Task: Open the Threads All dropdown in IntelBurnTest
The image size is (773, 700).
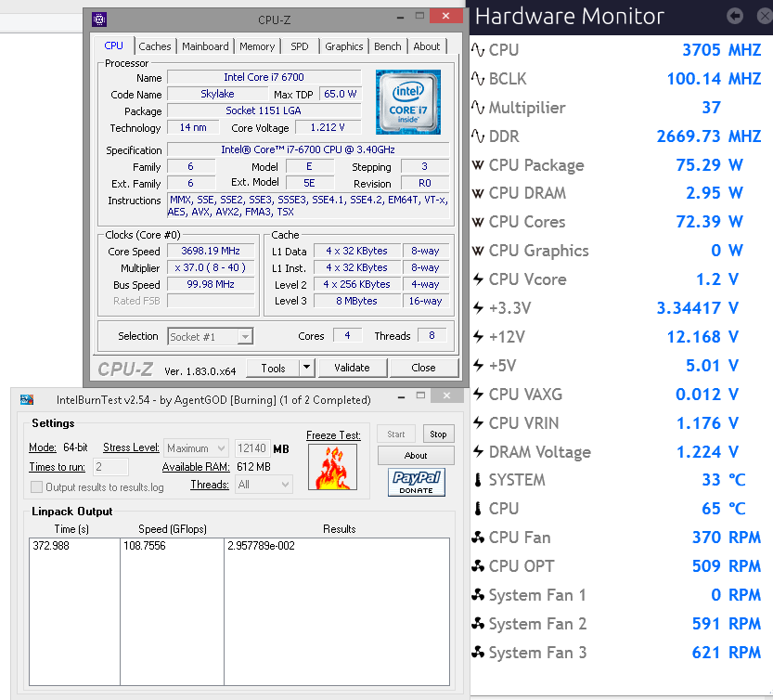Action: pos(264,485)
